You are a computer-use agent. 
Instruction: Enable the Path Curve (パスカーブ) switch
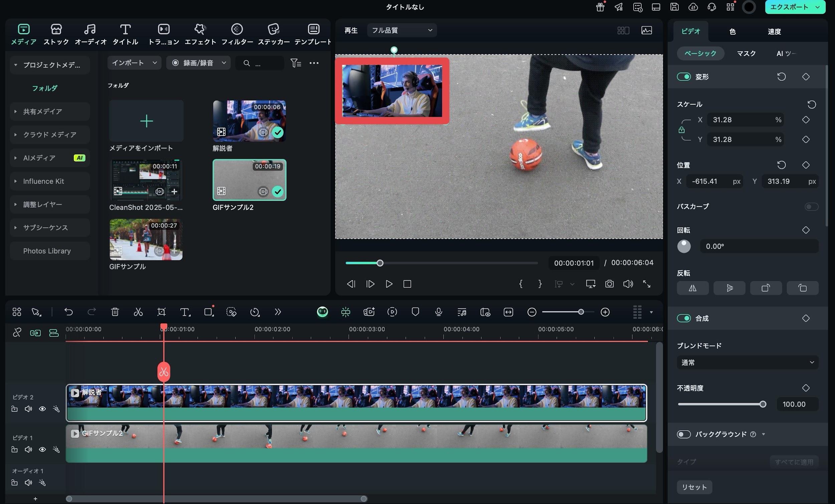pos(811,206)
